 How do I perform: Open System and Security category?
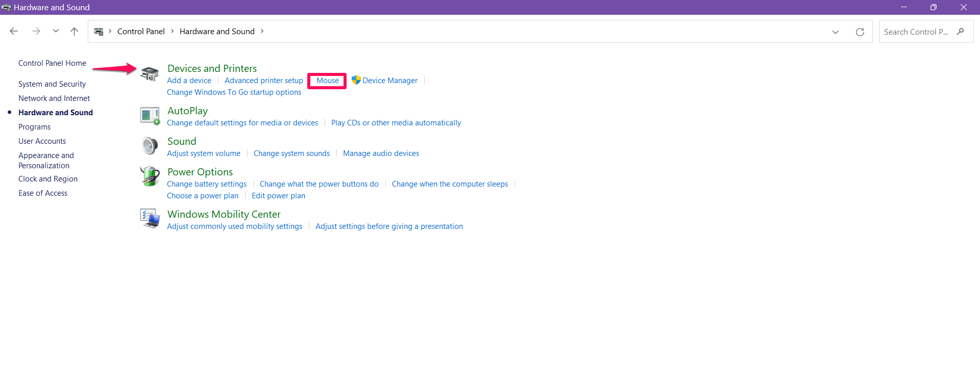click(x=52, y=84)
